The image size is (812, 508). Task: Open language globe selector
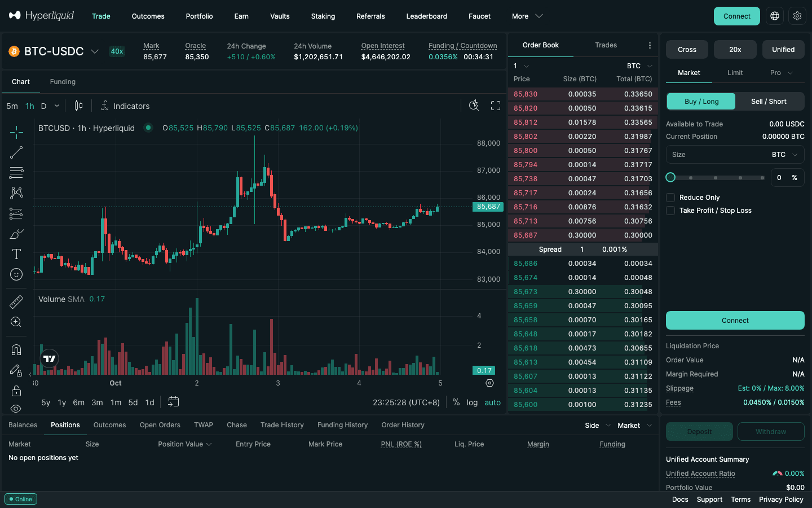click(x=775, y=16)
